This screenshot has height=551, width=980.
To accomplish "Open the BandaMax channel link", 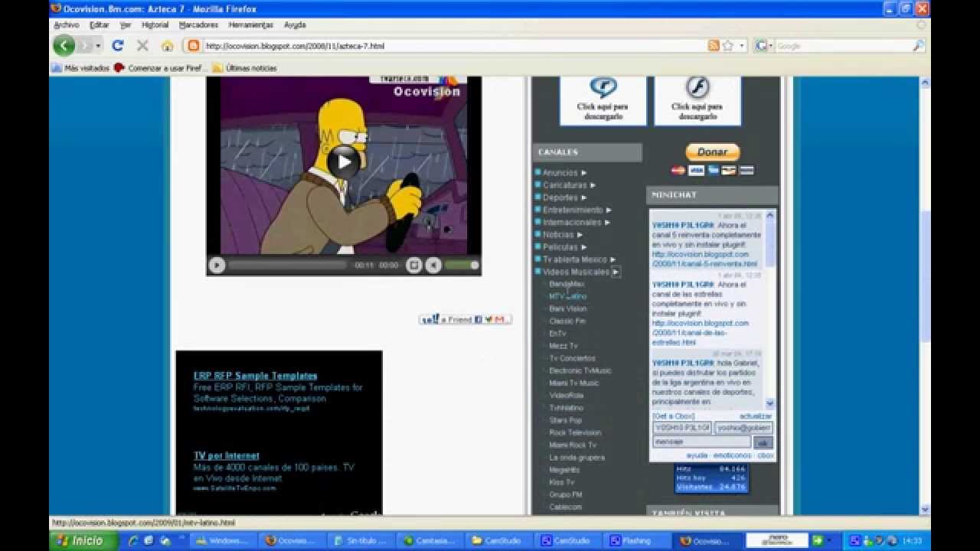I will [567, 284].
